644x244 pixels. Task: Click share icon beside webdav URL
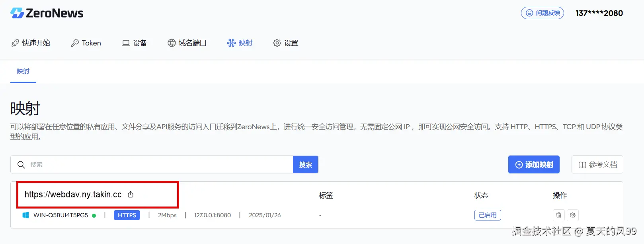click(x=131, y=195)
